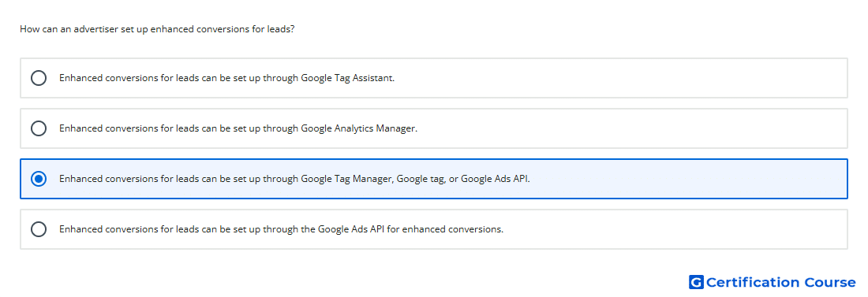The image size is (868, 297).
Task: Click the blank area of the bottom answer card
Action: click(675, 229)
